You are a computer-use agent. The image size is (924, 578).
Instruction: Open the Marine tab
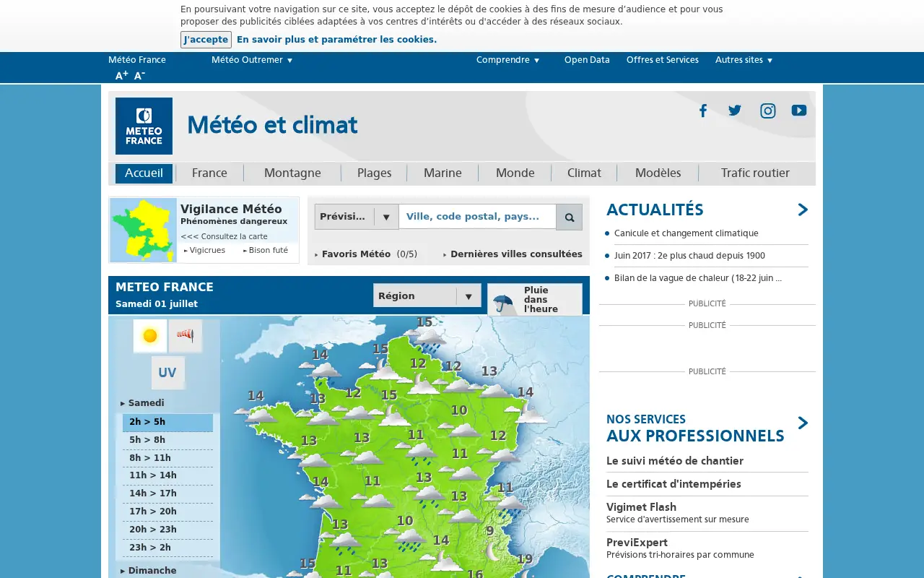(x=443, y=173)
